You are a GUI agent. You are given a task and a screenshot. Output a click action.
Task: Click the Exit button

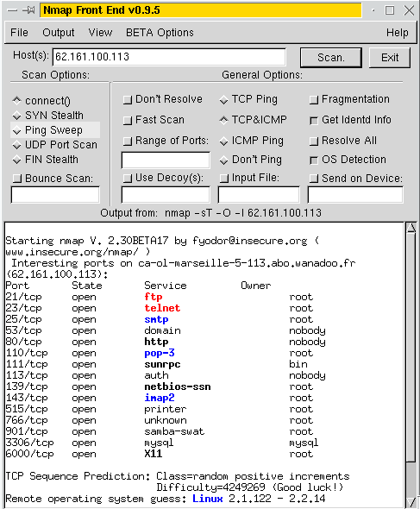click(390, 58)
